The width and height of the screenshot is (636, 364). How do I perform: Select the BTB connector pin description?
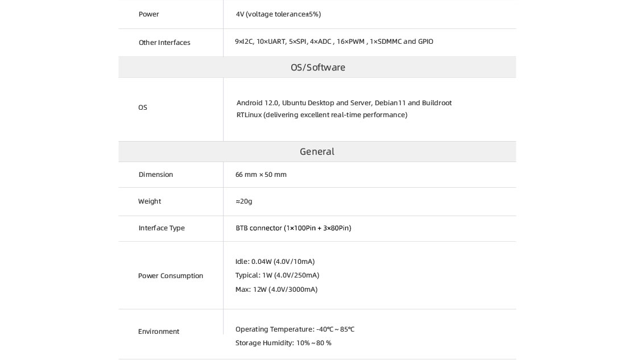click(293, 228)
